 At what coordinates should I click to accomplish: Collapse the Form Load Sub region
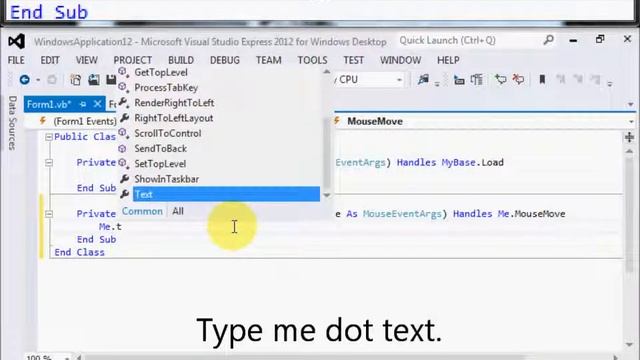click(x=49, y=163)
